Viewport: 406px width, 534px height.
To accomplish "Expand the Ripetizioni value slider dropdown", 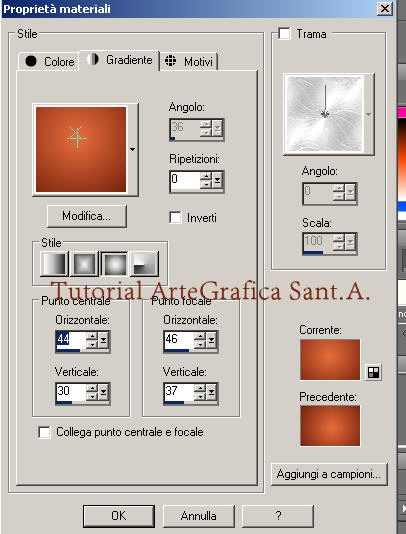I will [x=217, y=180].
